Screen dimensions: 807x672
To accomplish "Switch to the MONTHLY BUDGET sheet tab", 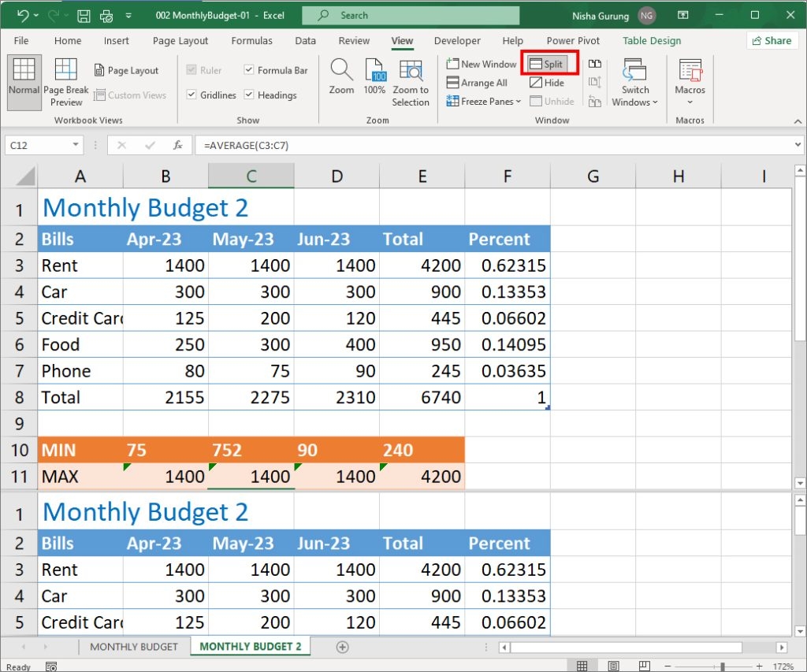I will click(133, 647).
